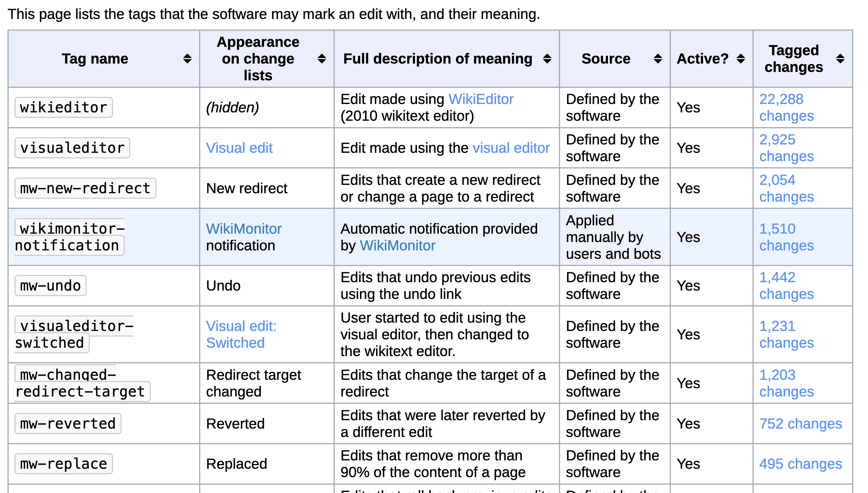868x493 pixels.
Task: View 495 changes for mw-replace
Action: (800, 464)
